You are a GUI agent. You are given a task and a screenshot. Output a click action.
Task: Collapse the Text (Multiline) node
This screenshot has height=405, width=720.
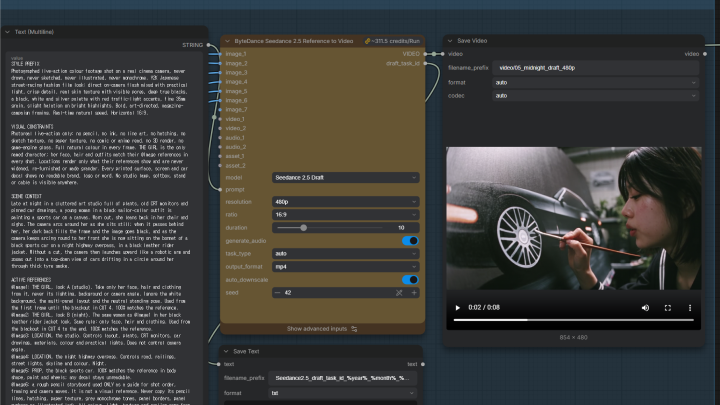7,32
